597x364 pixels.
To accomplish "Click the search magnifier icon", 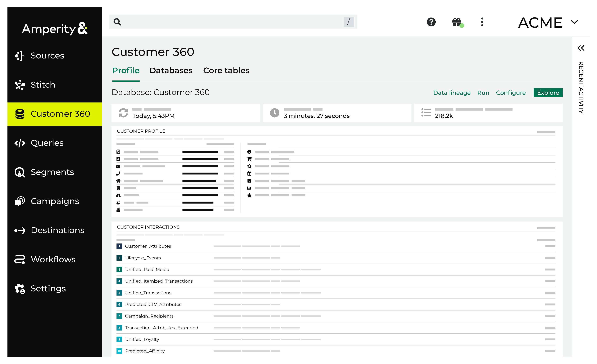I will [117, 22].
